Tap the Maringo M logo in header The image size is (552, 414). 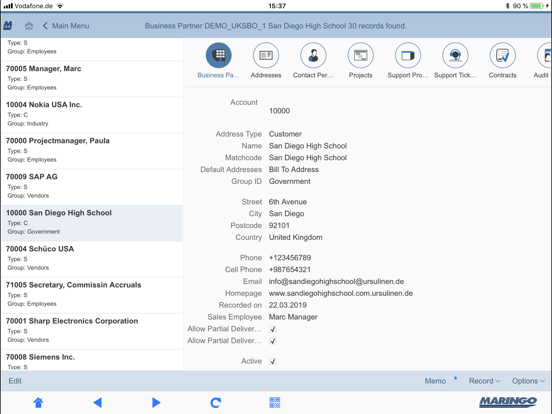coord(8,25)
